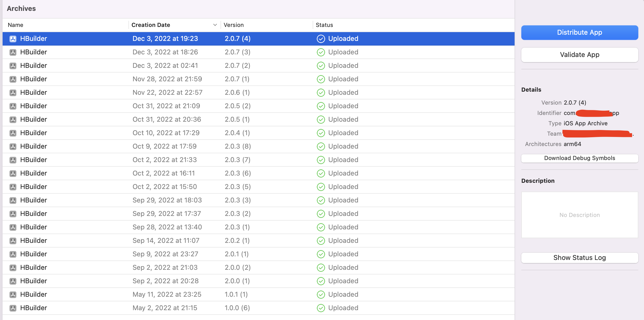Click date Sep 2, 2022 at 20:28

166,281
